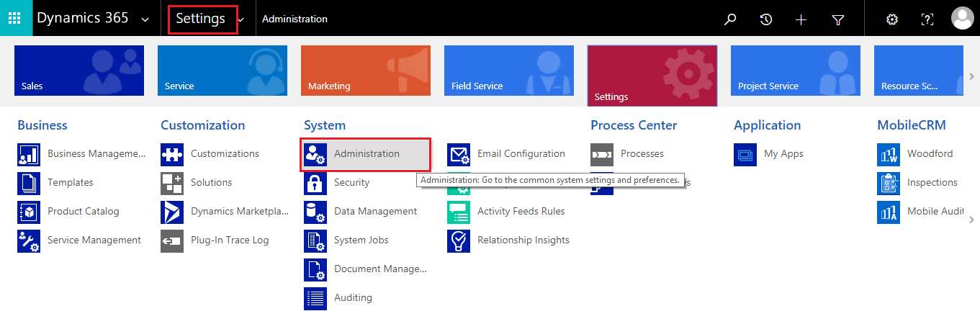Open the Security link
Image resolution: width=980 pixels, height=329 pixels.
pyautogui.click(x=352, y=183)
